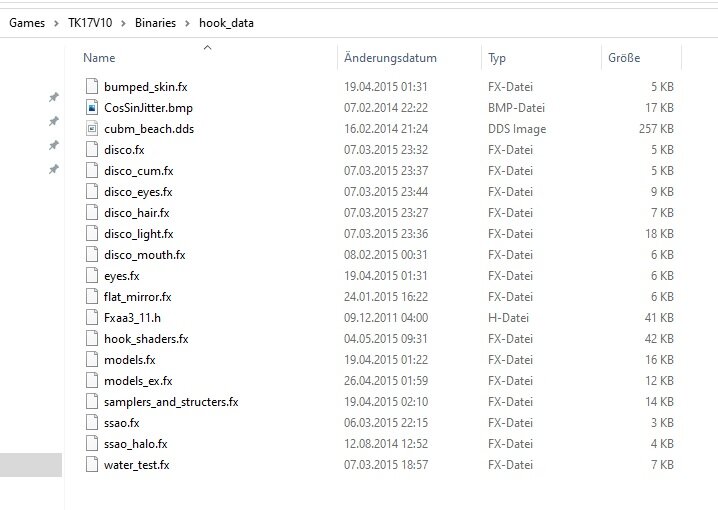This screenshot has width=718, height=510.
Task: Click the third pin icon in sidebar
Action: pos(54,146)
